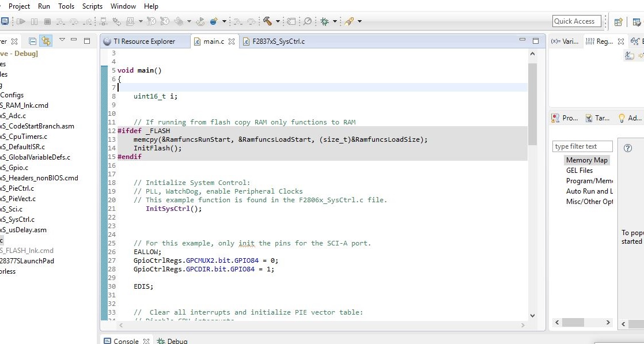Close the main.c editor tab

[x=231, y=41]
